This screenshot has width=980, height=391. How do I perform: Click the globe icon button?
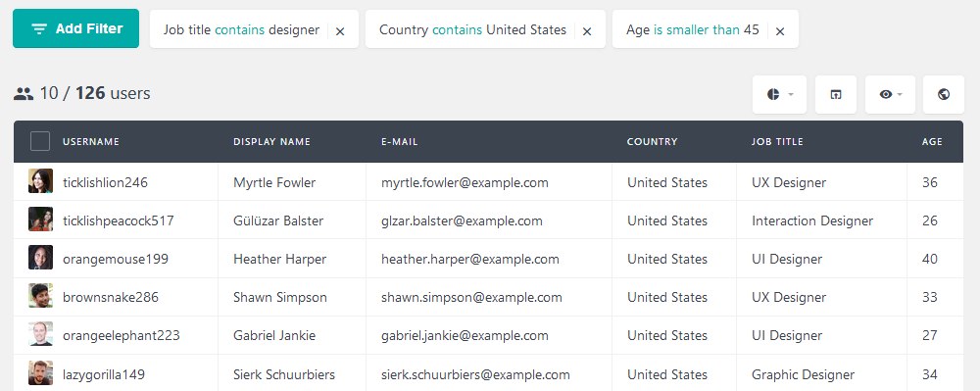(x=944, y=94)
